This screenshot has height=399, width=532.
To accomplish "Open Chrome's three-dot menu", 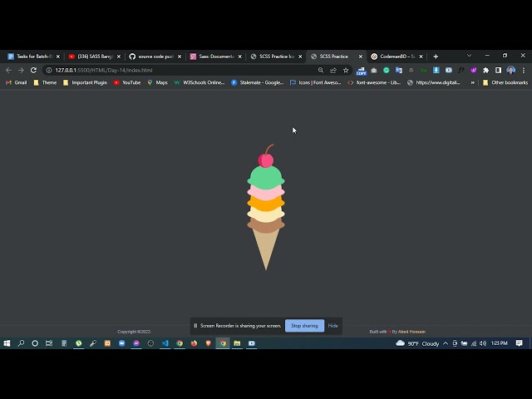I will coord(524,70).
